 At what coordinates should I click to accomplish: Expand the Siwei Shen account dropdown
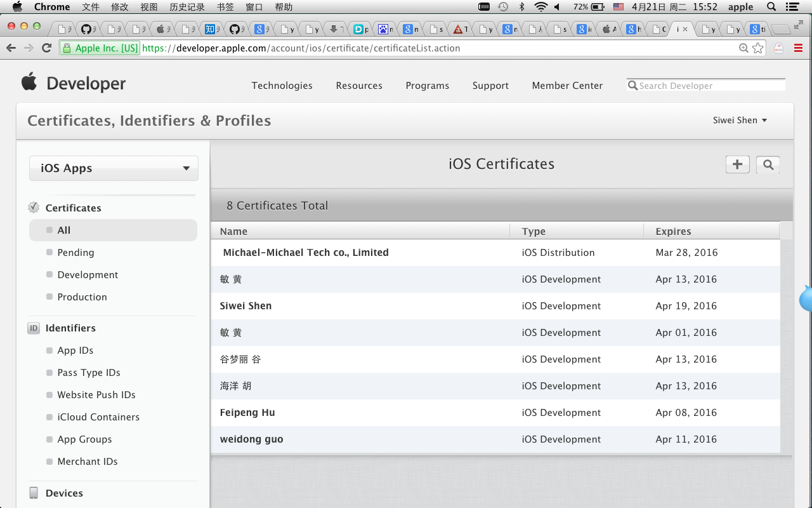click(x=740, y=120)
